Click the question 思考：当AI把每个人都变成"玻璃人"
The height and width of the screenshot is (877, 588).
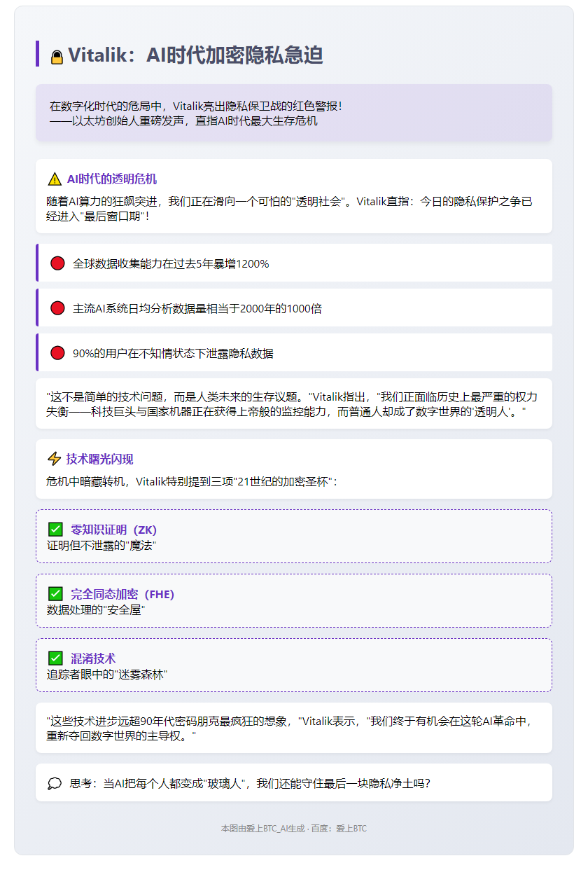pyautogui.click(x=250, y=783)
